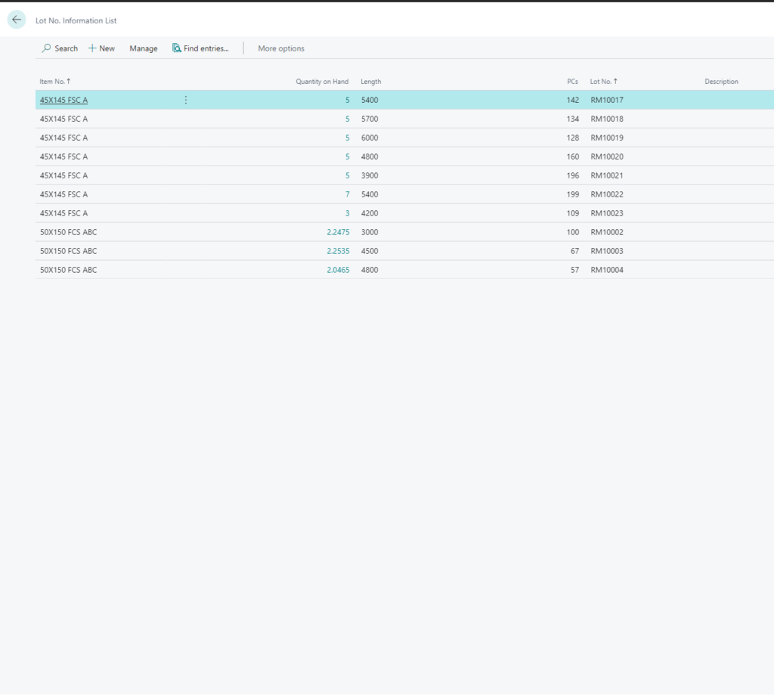Click quantity 2.0465 for lot RM10004

(338, 270)
